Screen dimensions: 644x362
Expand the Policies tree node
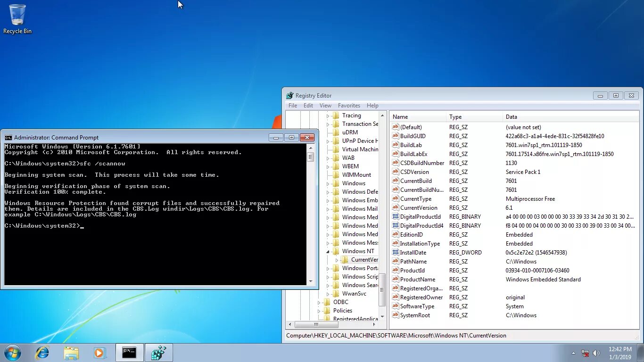pos(319,311)
